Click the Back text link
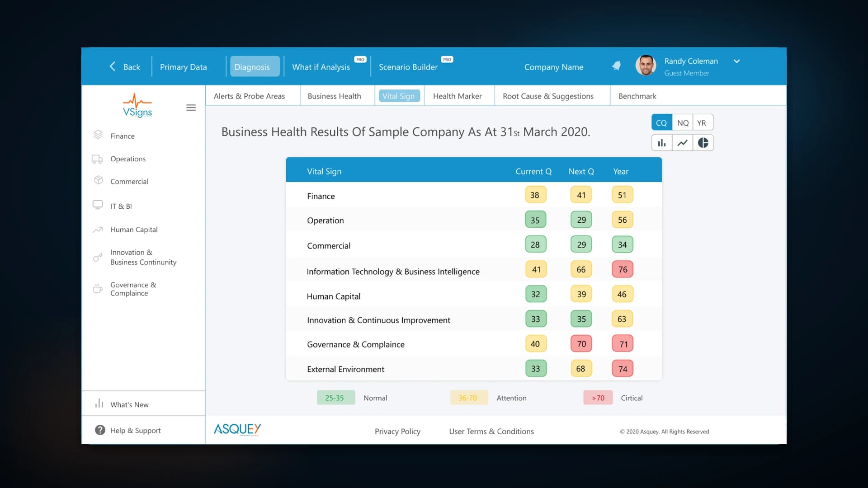This screenshot has height=488, width=868. click(132, 67)
